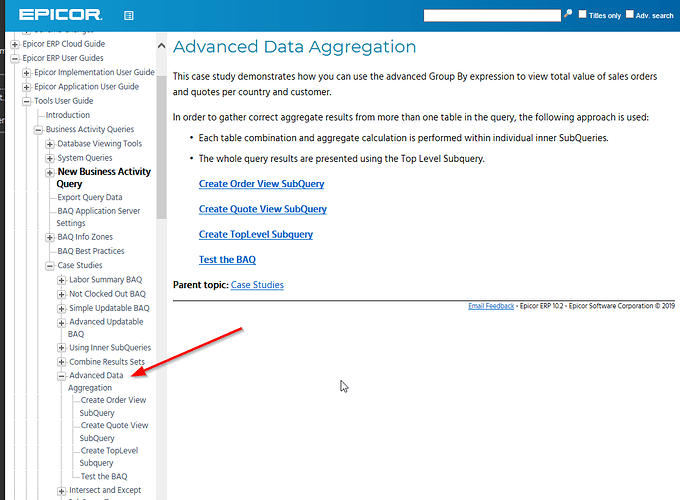Open BAQ Best Practices topic
680x500 pixels.
(x=91, y=251)
